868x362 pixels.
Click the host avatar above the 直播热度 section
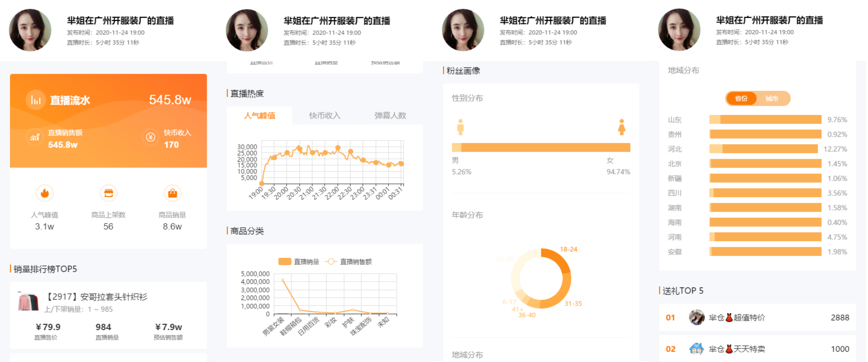pos(247,30)
